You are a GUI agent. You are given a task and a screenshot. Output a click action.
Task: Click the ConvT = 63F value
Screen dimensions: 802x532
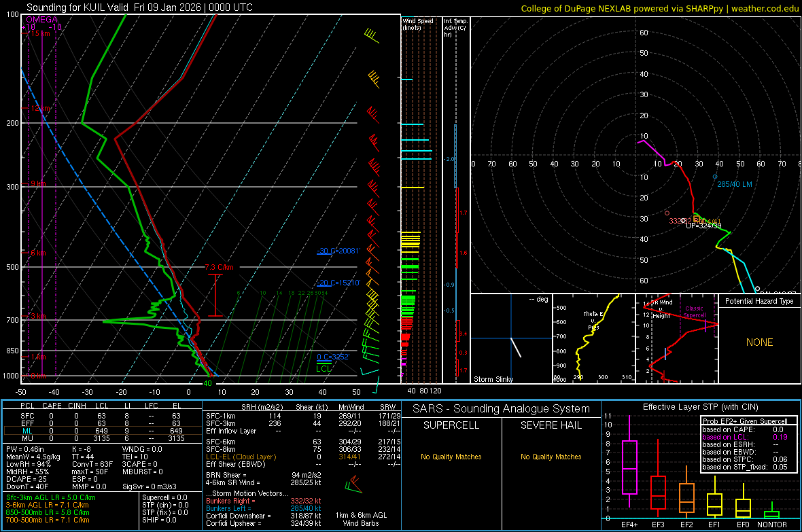click(92, 464)
